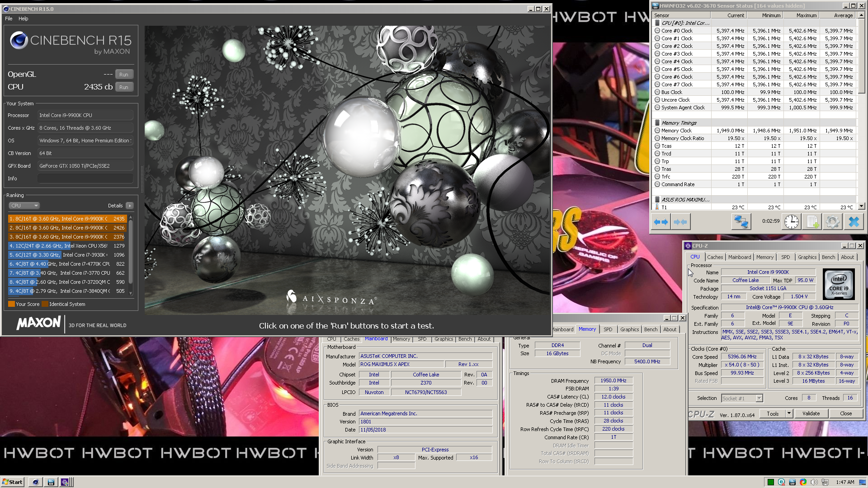
Task: Click the HWiNFO scrollbar up arrow
Action: point(861,15)
